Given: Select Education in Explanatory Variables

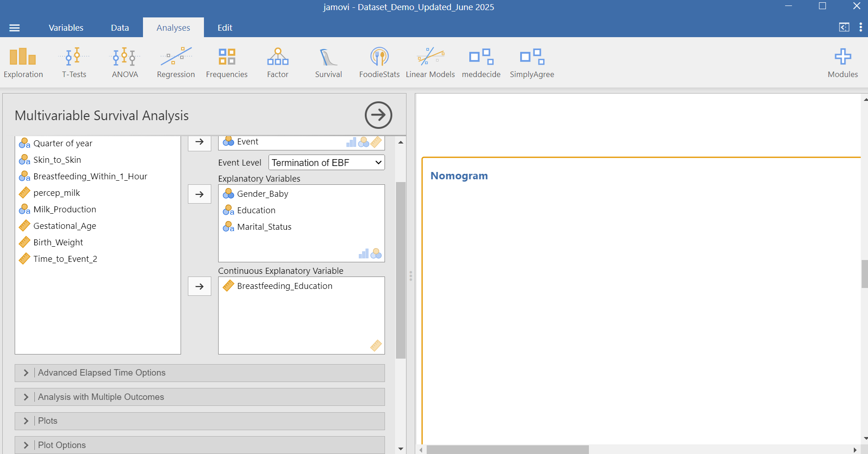Looking at the screenshot, I should pos(302,210).
